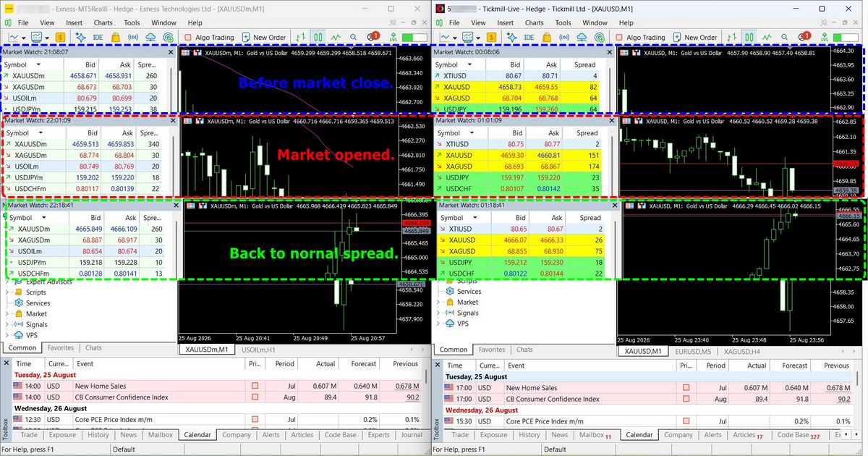Open Insert menu in the Exness window
The width and height of the screenshot is (868, 456).
(x=74, y=22)
